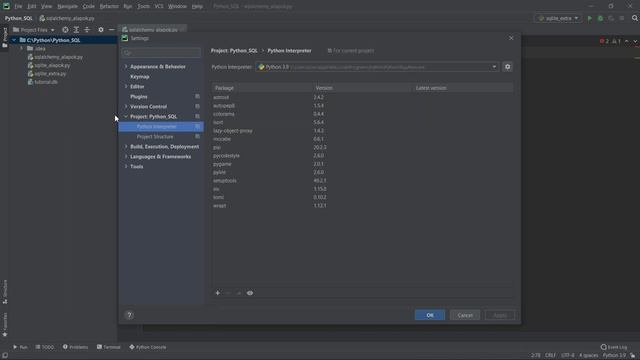Select the pycodestyle package row

tap(362, 156)
